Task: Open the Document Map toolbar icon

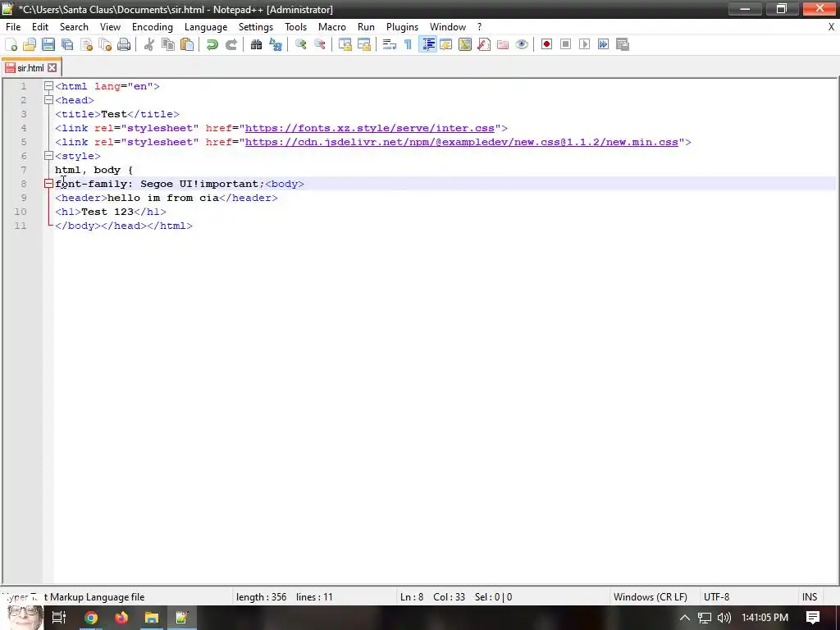Action: pos(465,44)
